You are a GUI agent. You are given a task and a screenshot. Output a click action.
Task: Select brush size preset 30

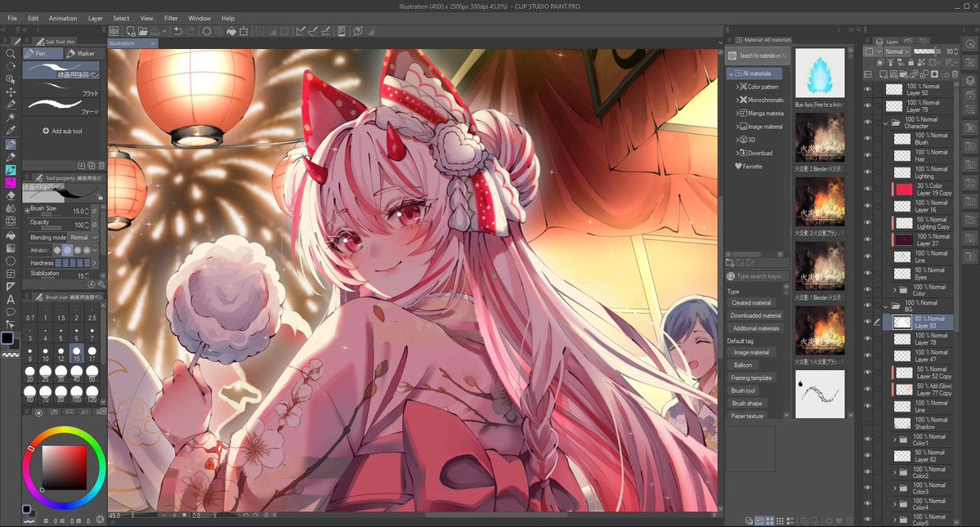(60, 373)
